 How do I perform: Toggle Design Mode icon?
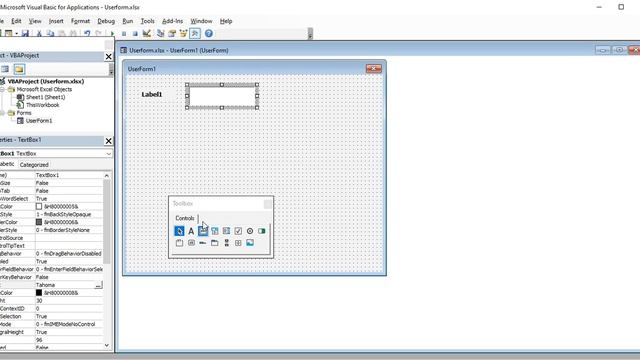[147, 33]
